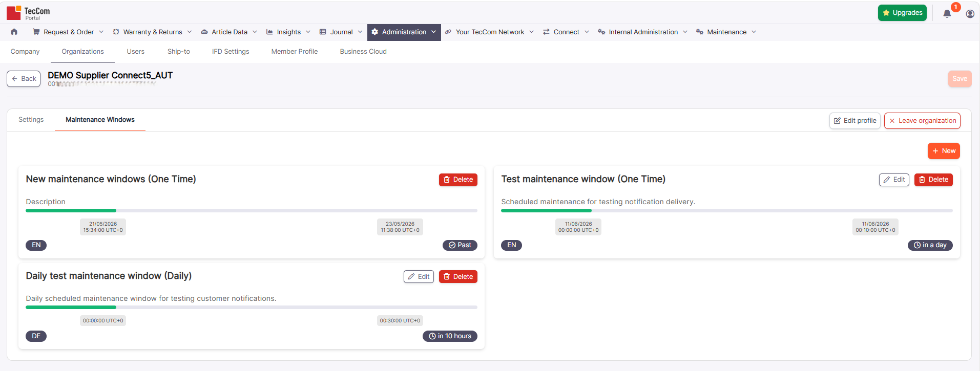Screen dimensions: 980x371
Task: Click the 00:30:00 UTC+0 end time label
Action: click(400, 321)
